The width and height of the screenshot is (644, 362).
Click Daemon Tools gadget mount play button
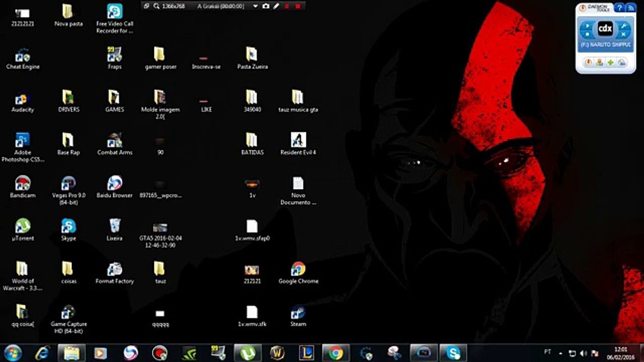point(587,26)
